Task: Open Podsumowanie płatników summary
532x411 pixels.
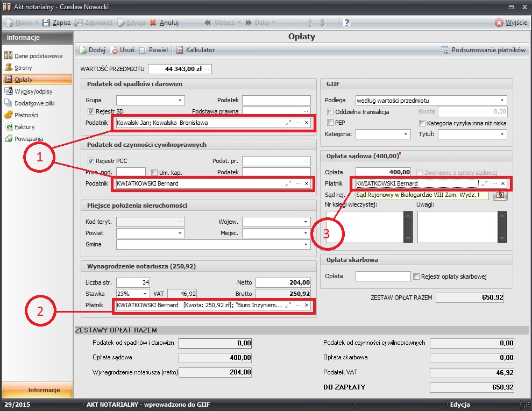Action: (x=483, y=50)
